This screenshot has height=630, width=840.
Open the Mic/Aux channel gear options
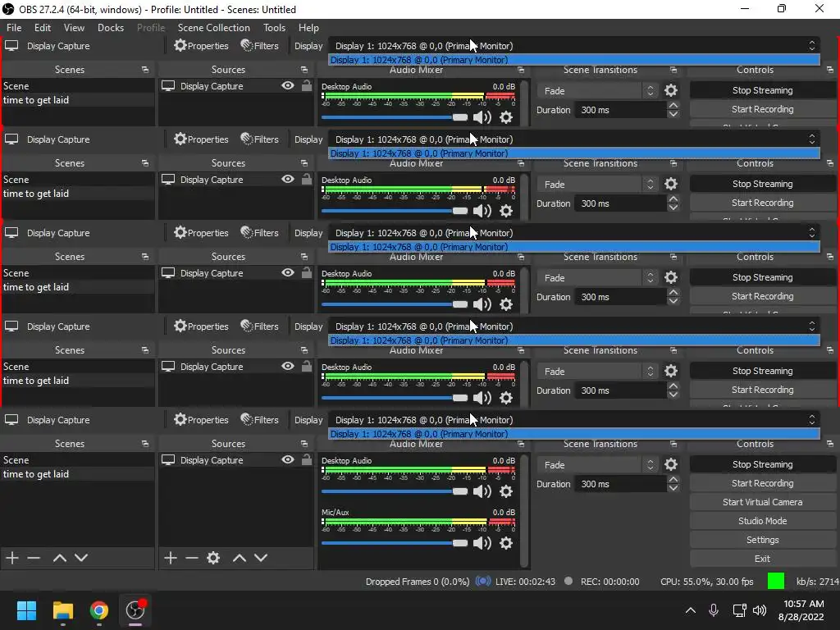(505, 543)
